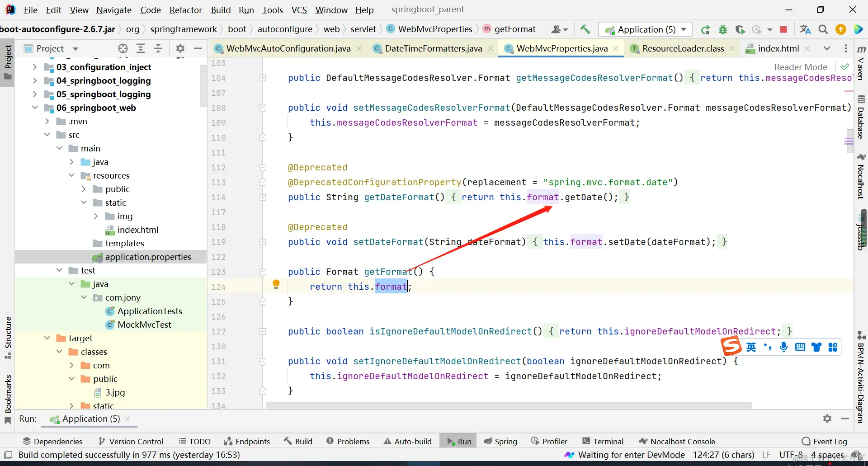
Task: Open the Profiler tool window
Action: click(549, 441)
